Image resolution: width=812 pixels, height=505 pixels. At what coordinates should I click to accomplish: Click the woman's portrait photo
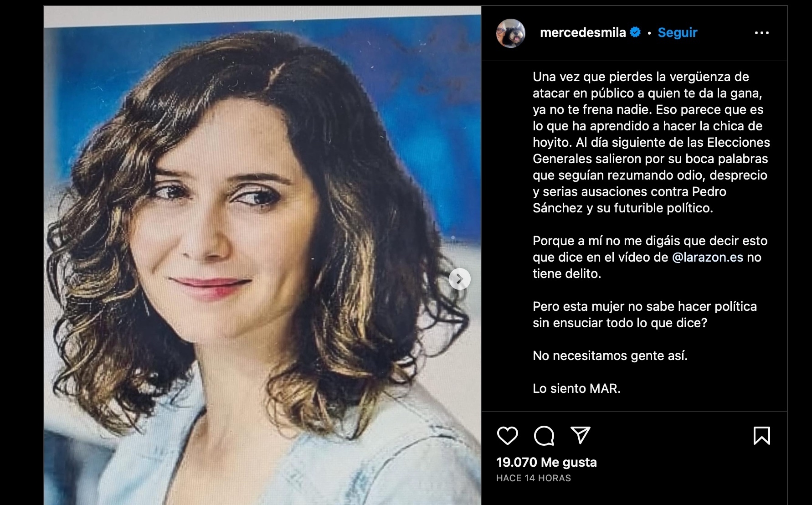pos(262,255)
